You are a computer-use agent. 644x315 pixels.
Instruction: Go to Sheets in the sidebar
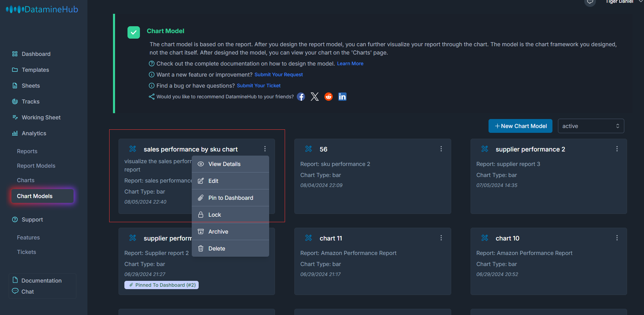click(x=31, y=86)
